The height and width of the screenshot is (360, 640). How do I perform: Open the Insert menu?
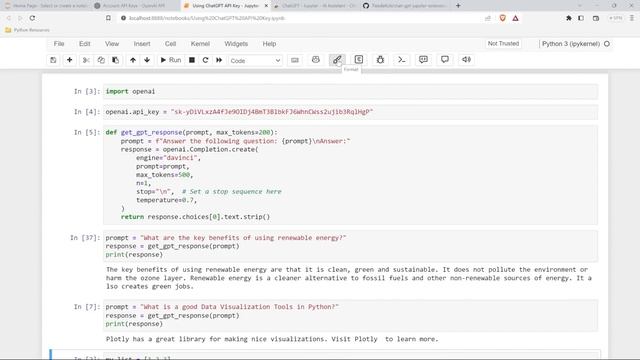[x=142, y=44]
